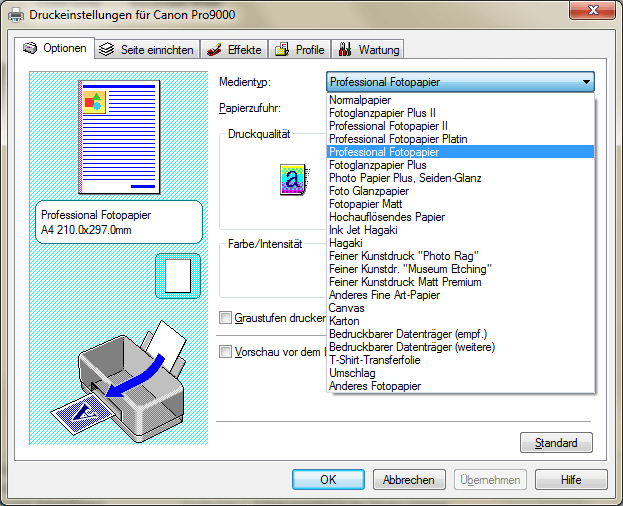Click Abbrechen to cancel

pos(409,480)
